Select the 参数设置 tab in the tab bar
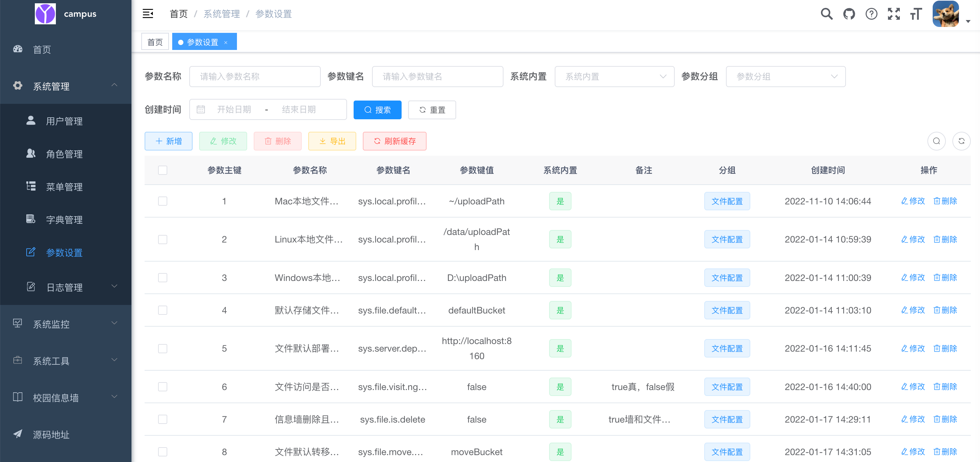The image size is (980, 462). pos(204,41)
